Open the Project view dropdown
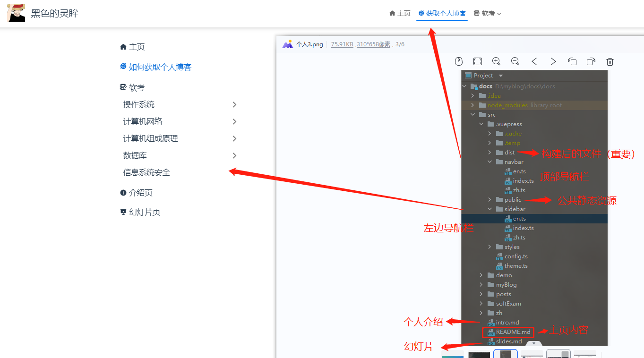 click(x=501, y=76)
